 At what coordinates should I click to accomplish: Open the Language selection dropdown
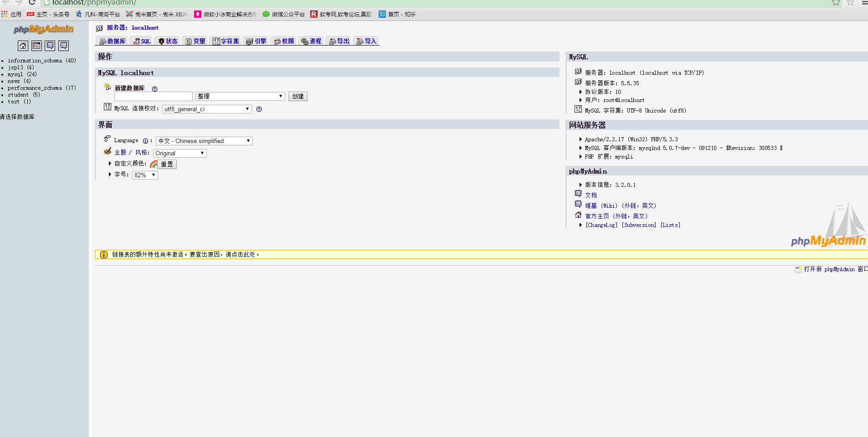[204, 141]
